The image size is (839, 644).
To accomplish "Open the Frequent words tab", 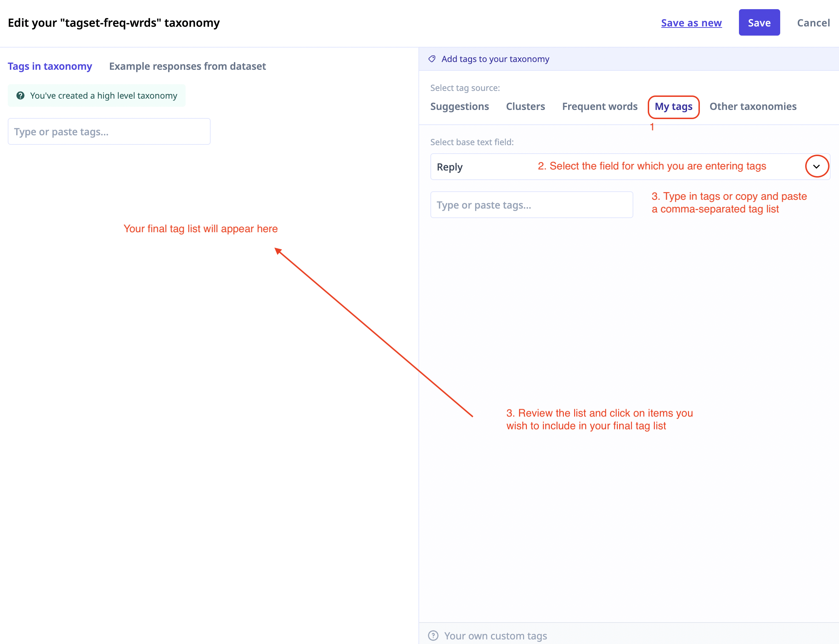I will (x=599, y=106).
